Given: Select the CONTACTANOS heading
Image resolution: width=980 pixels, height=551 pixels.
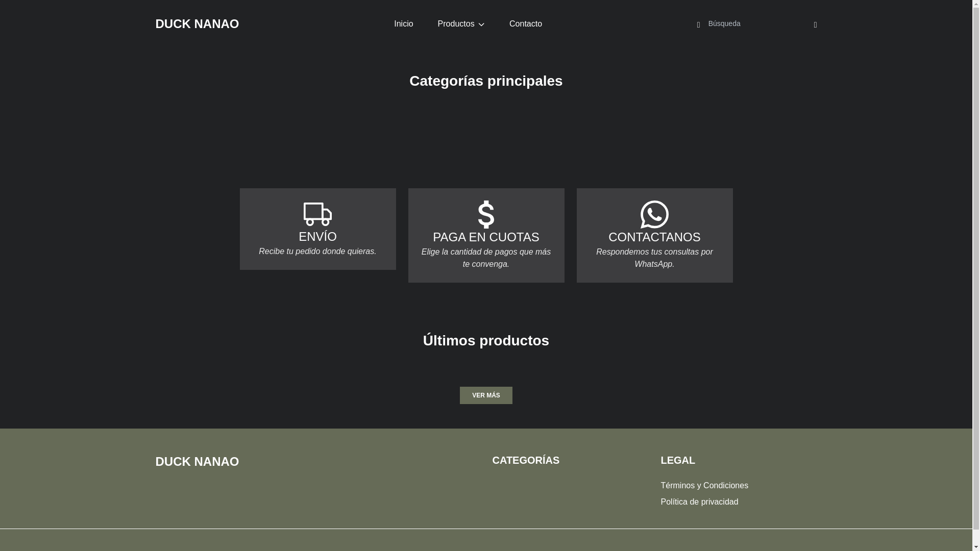Looking at the screenshot, I should [x=654, y=237].
